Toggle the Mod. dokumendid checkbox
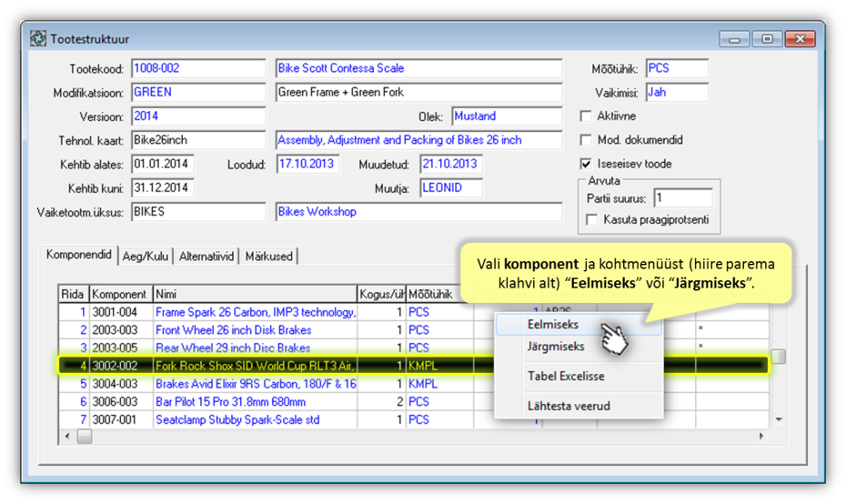 [586, 140]
